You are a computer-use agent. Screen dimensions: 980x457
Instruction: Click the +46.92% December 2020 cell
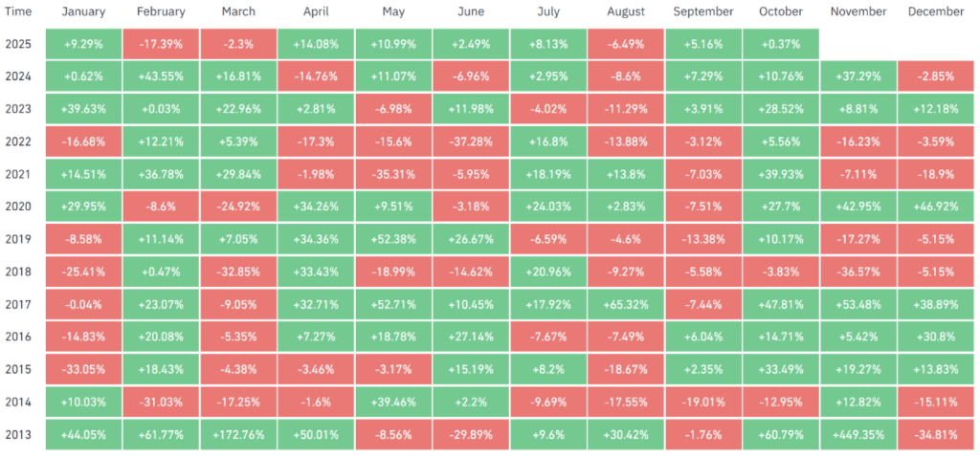(x=936, y=207)
